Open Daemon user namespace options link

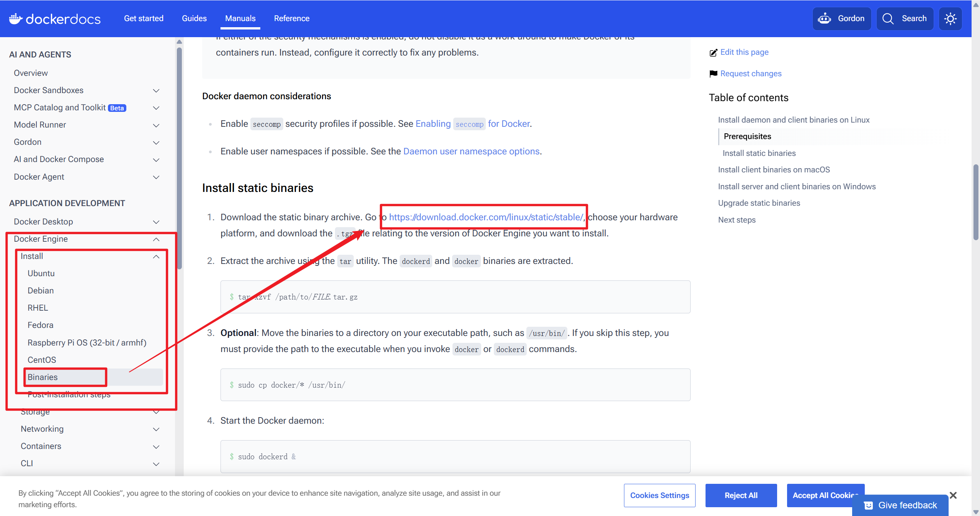(471, 151)
